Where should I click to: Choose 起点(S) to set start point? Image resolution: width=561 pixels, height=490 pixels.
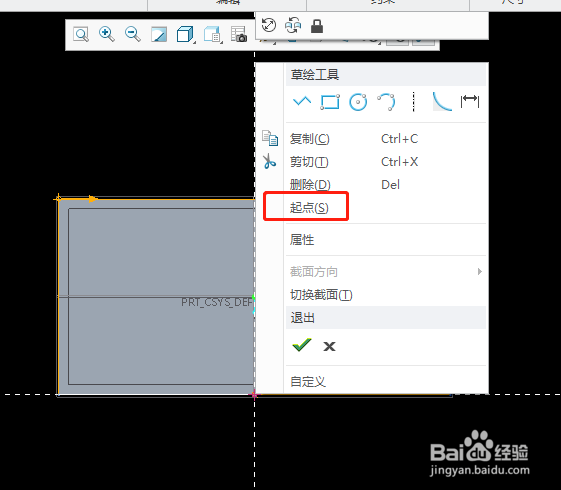click(309, 207)
